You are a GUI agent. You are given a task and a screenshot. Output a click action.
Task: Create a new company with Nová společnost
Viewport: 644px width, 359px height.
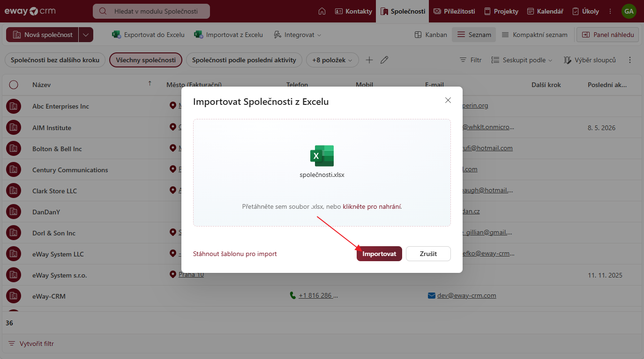(42, 35)
